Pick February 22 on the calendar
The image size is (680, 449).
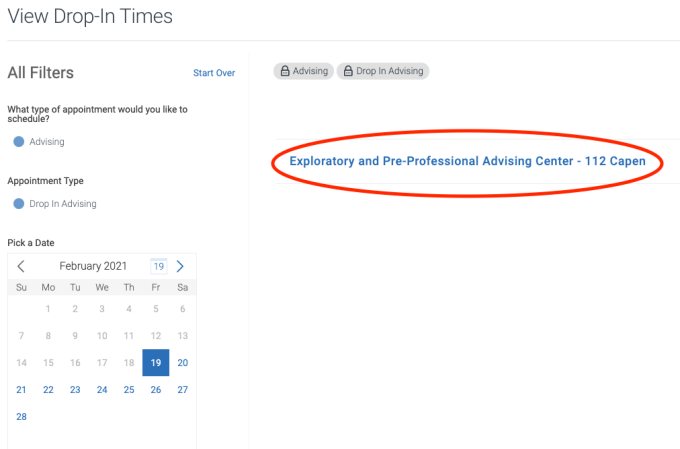coord(48,390)
